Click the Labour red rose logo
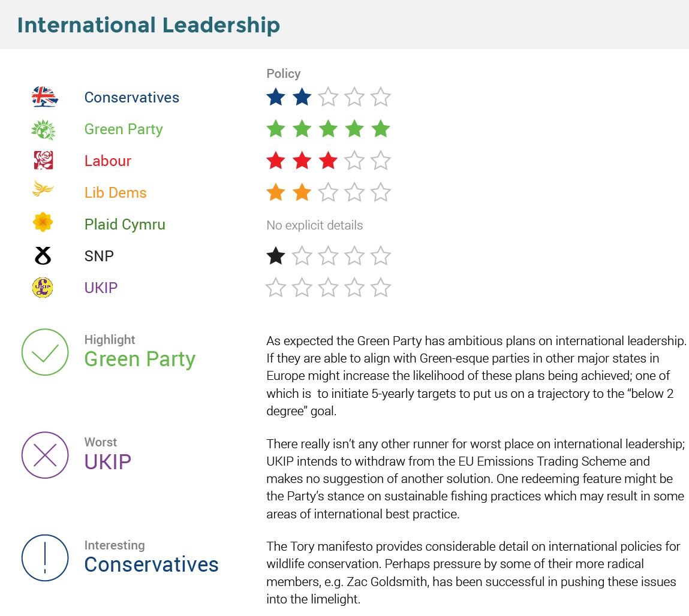This screenshot has height=616, width=689. (43, 161)
